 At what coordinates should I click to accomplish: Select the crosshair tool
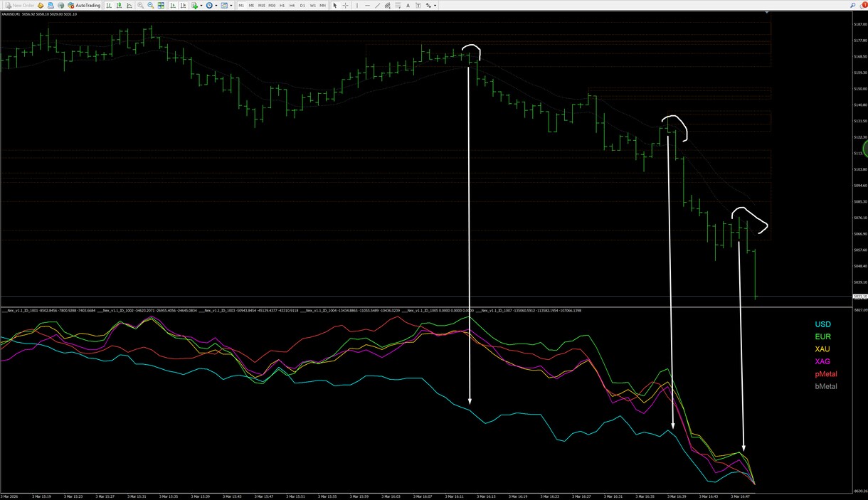coord(346,5)
